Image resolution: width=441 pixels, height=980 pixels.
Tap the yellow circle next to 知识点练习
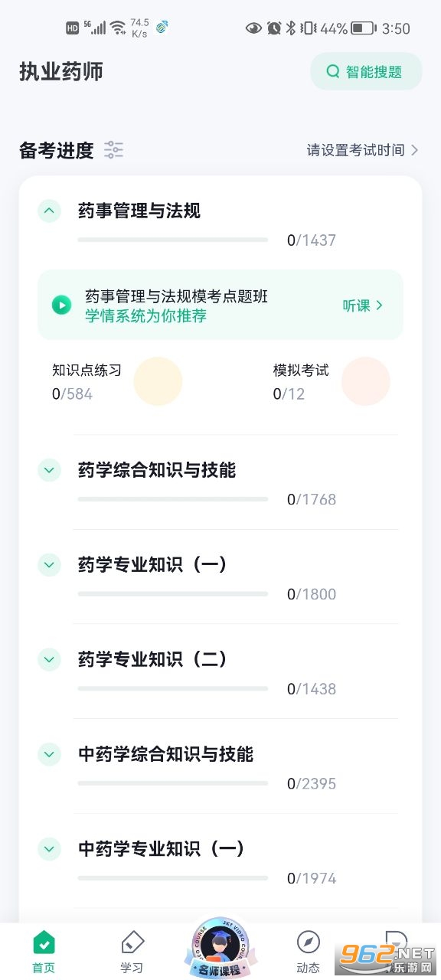click(x=158, y=381)
